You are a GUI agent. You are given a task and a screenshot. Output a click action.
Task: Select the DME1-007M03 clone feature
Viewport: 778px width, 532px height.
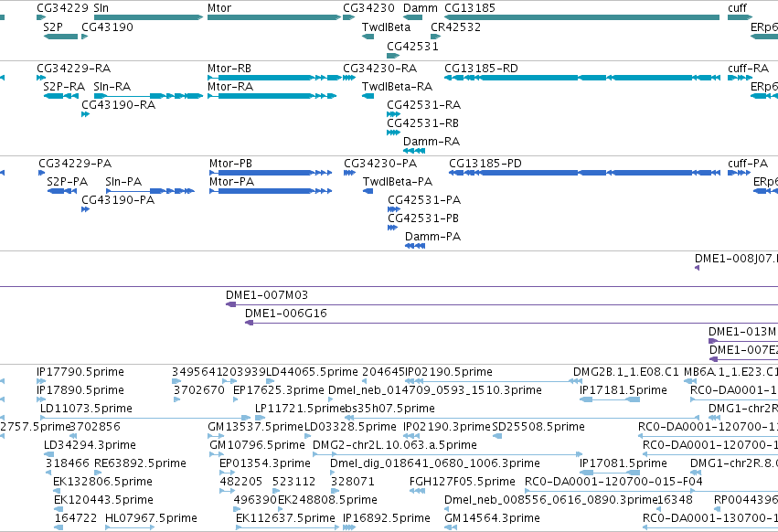tap(502, 304)
